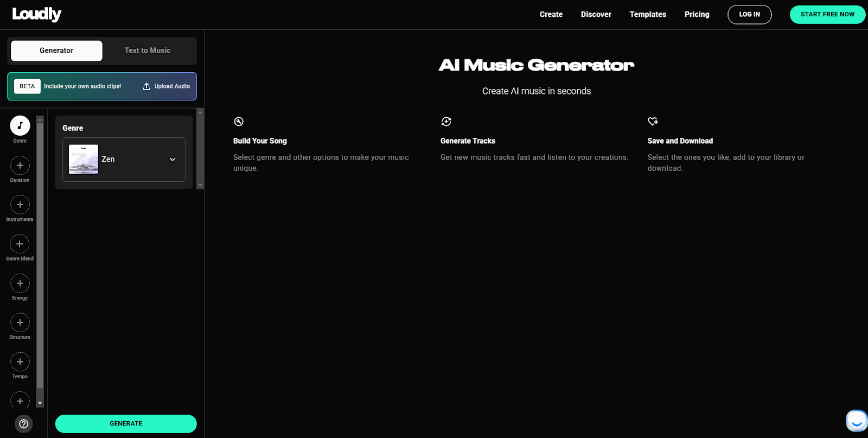
Task: Click the upload arrow icon
Action: coord(146,86)
